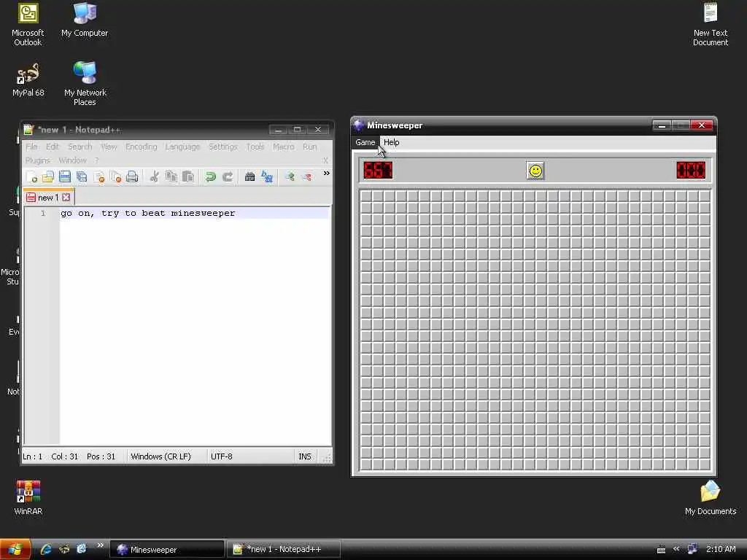Click the Paste icon in Notepad++ toolbar
Viewport: 747px width, 560px height.
188,177
